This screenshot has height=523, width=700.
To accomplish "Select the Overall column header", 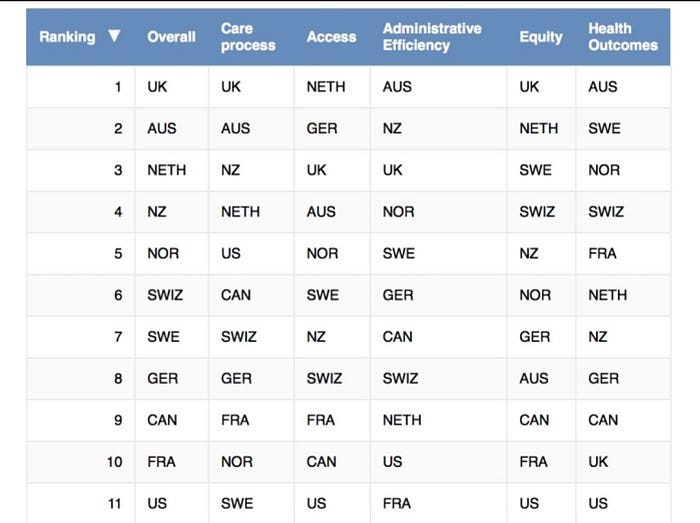I will click(x=171, y=37).
